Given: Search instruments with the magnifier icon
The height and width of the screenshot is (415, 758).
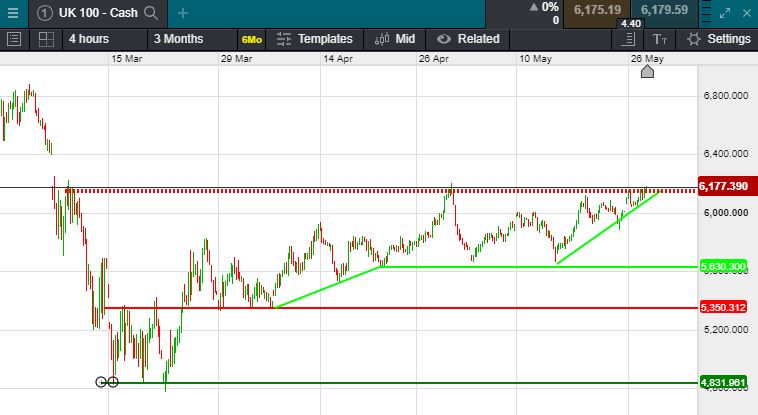Looking at the screenshot, I should [x=151, y=13].
